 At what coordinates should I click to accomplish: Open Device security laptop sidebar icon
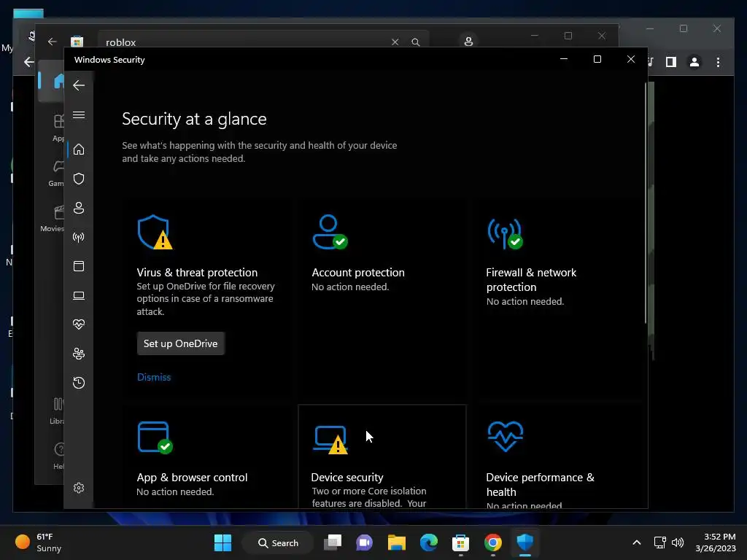(x=79, y=296)
